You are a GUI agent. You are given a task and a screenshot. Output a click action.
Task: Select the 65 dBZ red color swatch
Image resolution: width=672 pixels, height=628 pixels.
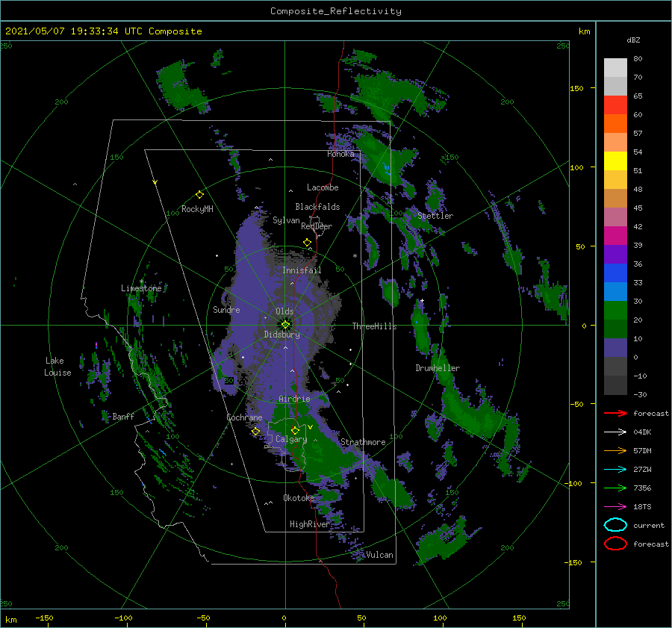[615, 105]
